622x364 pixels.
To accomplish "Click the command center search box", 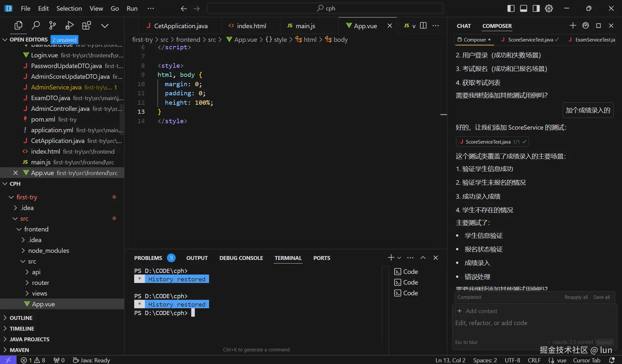I will (325, 8).
